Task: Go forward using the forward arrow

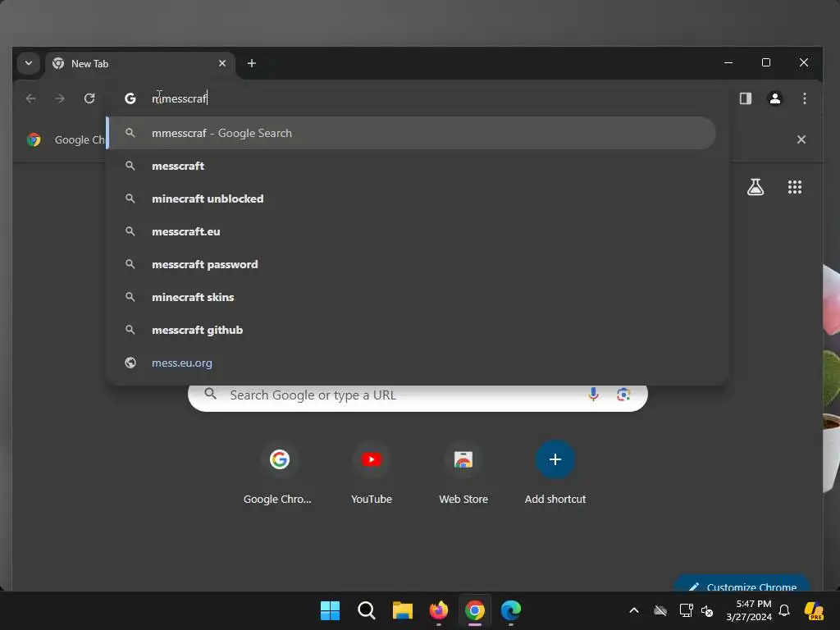Action: click(x=60, y=98)
